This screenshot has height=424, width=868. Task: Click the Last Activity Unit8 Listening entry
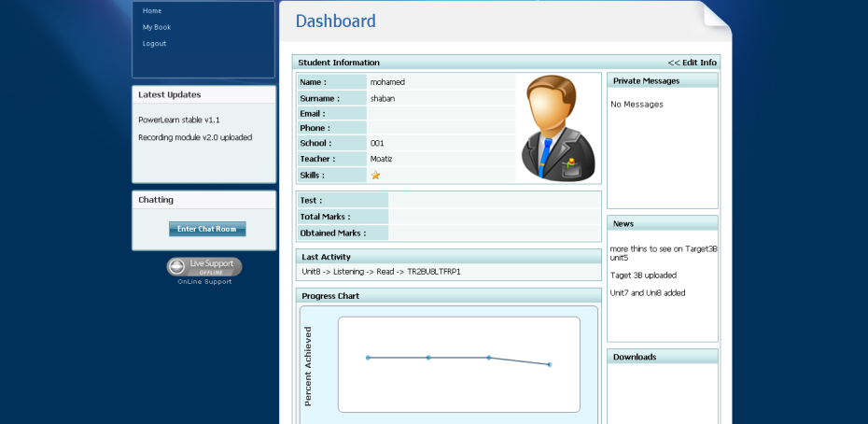(x=381, y=272)
